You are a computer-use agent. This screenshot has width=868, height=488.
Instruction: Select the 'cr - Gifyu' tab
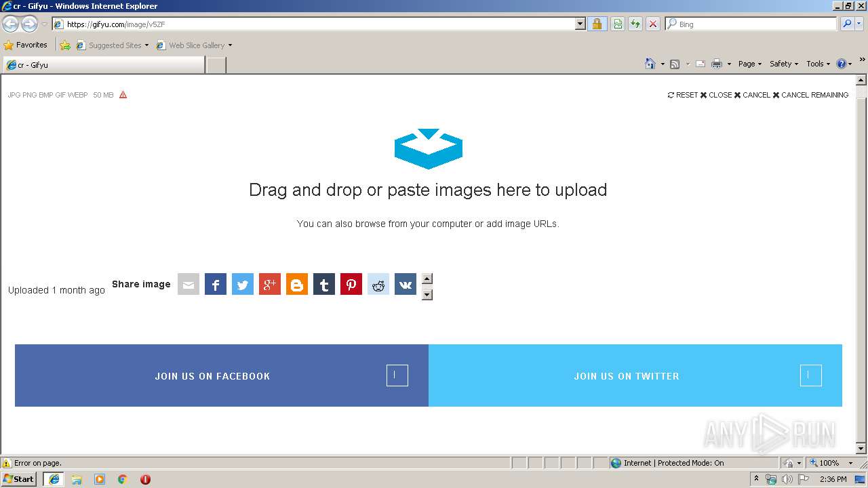click(x=103, y=65)
